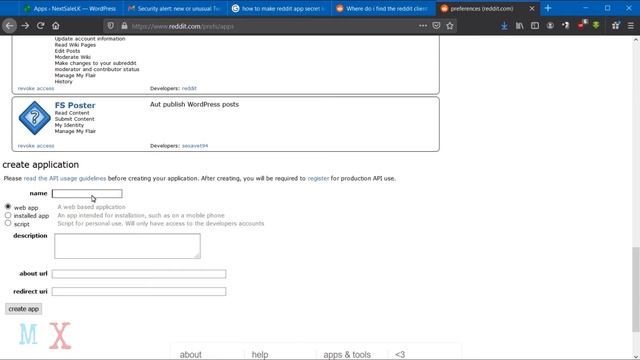
Task: Click the create application heading
Action: pyautogui.click(x=40, y=165)
